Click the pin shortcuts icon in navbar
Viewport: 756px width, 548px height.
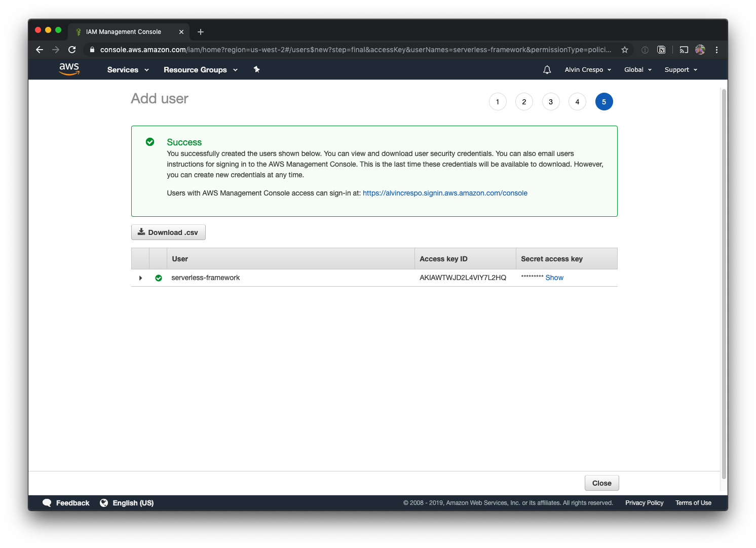pos(256,69)
